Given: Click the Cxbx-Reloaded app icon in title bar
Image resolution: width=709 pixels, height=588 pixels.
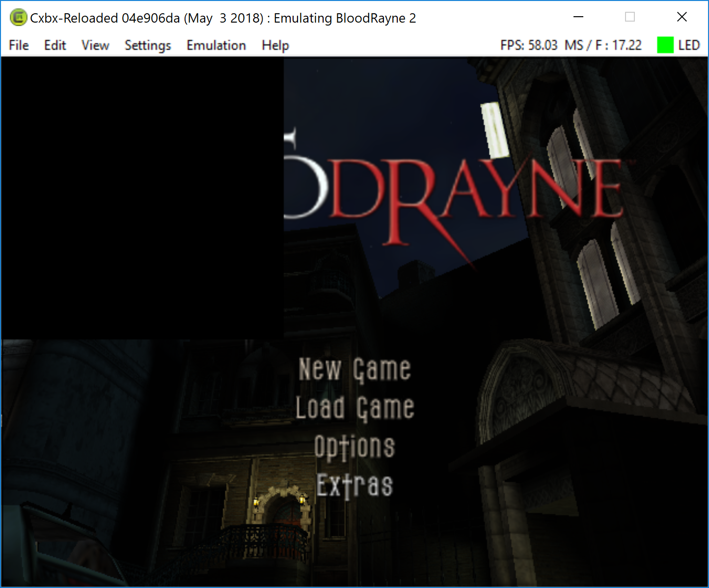Looking at the screenshot, I should click(18, 18).
